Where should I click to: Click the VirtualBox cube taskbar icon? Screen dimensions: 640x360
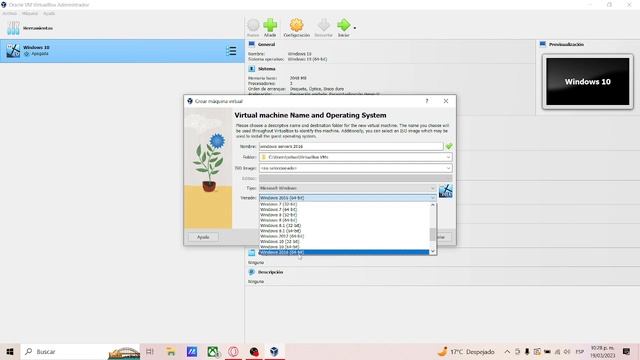[x=274, y=351]
